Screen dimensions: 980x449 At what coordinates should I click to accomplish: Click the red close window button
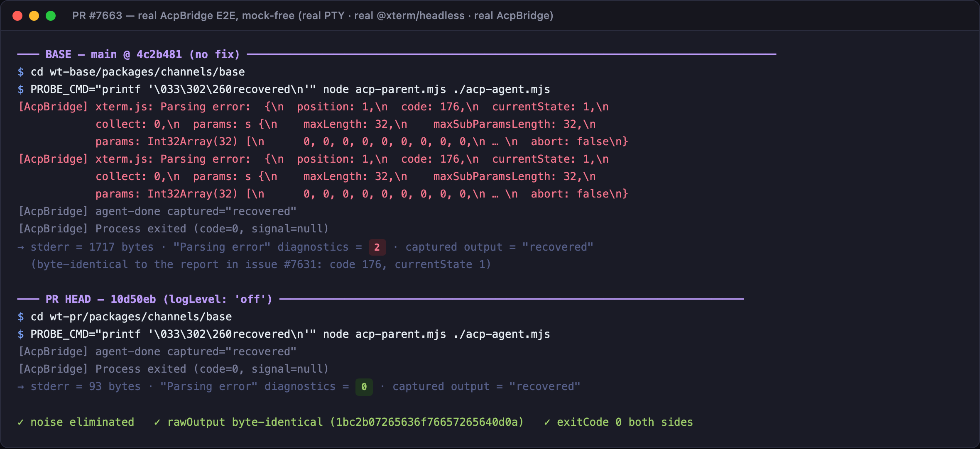(17, 16)
